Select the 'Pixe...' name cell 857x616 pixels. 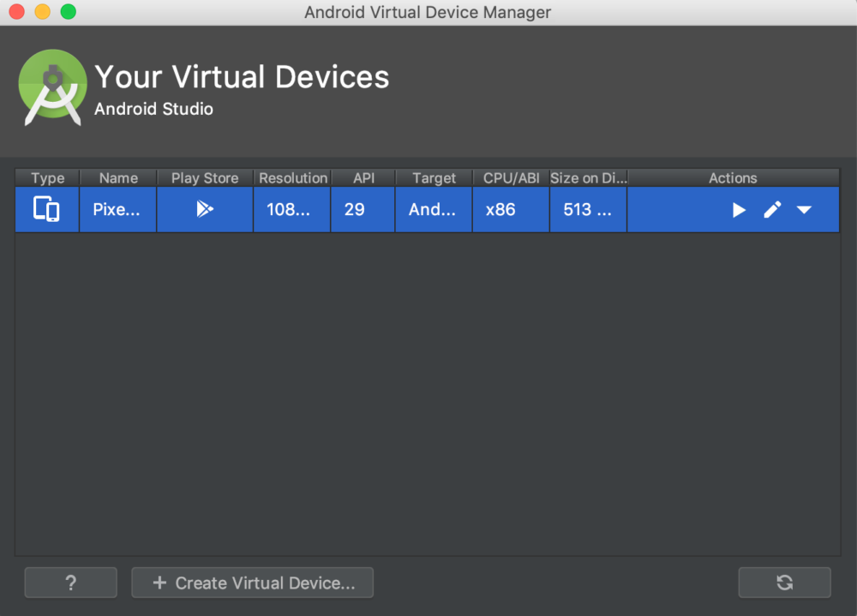[x=118, y=209]
